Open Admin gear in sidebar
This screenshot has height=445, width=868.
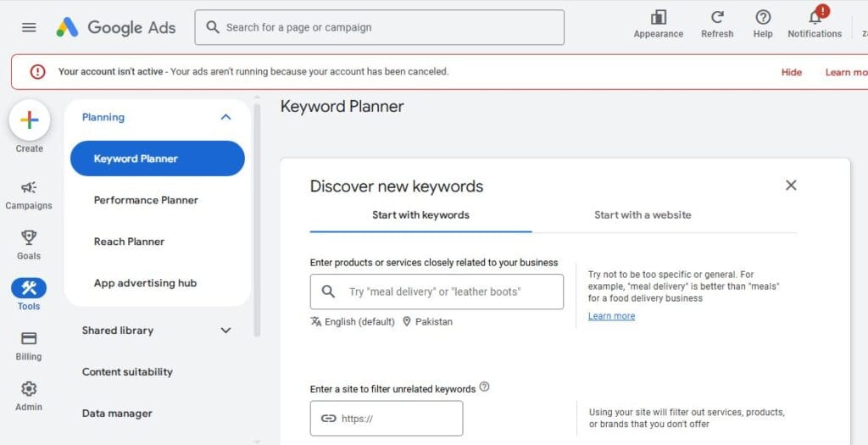pyautogui.click(x=29, y=389)
